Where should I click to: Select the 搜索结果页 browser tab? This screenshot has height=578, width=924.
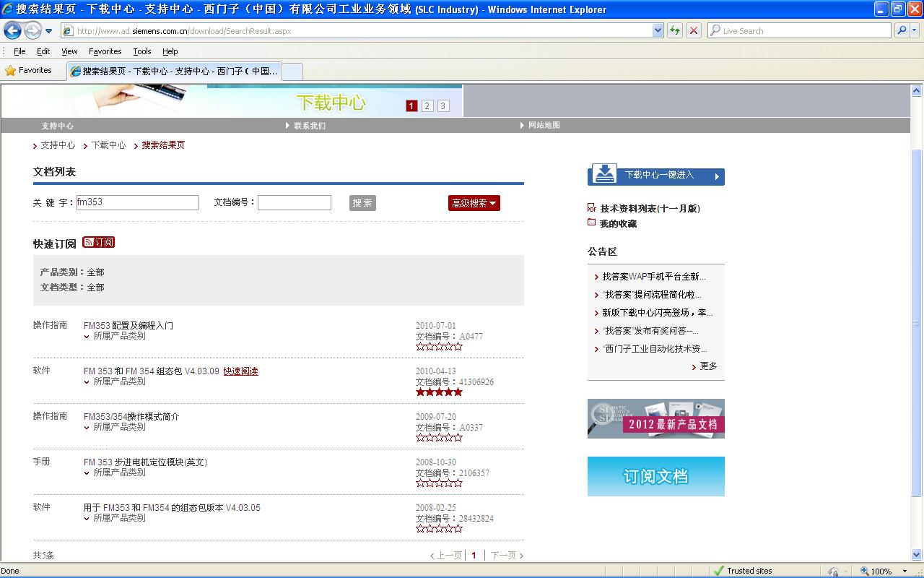(173, 71)
